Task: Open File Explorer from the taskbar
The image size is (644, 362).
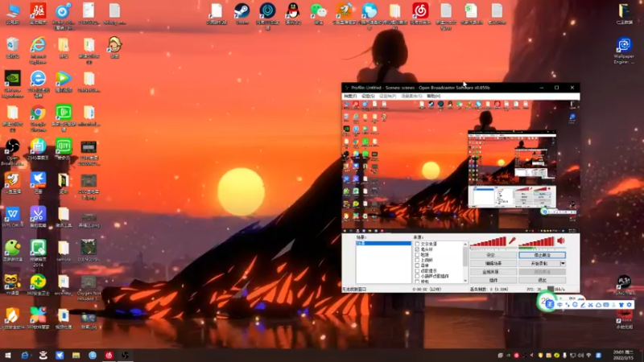Action: tap(76, 355)
